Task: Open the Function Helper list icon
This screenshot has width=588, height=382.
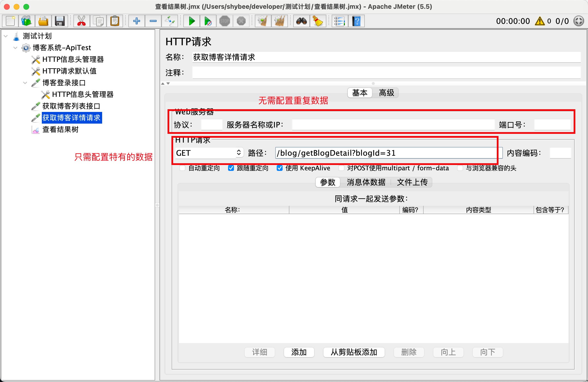Action: (x=340, y=21)
